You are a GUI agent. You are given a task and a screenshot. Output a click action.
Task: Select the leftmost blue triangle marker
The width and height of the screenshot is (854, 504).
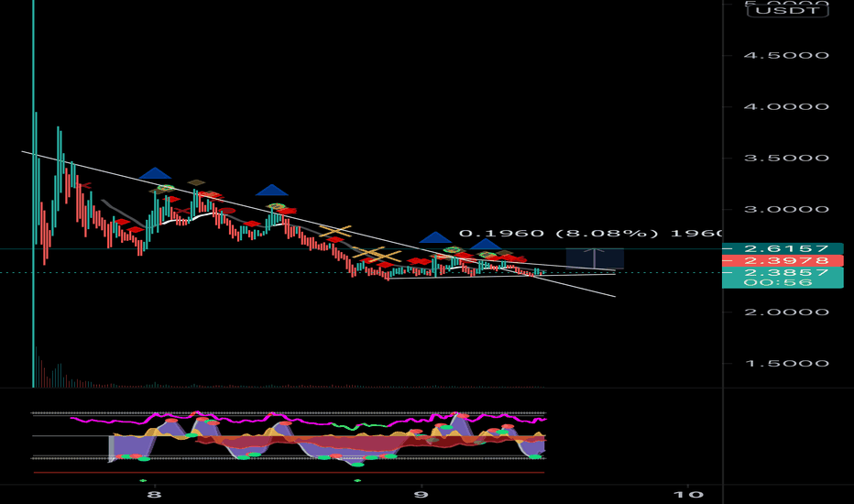click(155, 172)
